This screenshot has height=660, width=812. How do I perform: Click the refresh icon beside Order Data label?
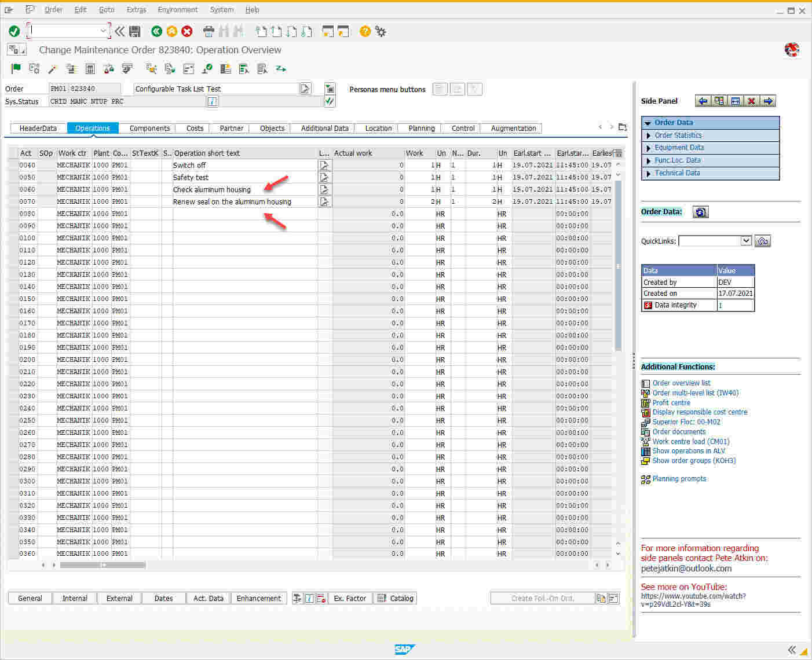click(x=701, y=212)
